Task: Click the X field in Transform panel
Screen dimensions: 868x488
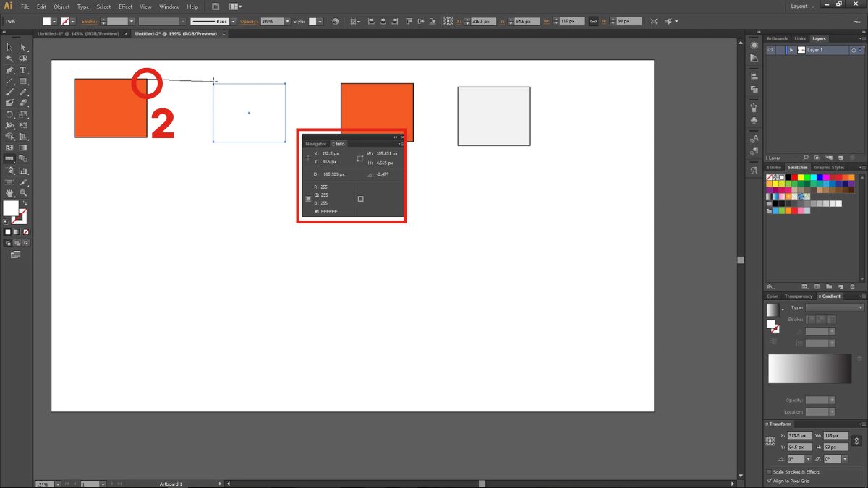Action: (799, 436)
